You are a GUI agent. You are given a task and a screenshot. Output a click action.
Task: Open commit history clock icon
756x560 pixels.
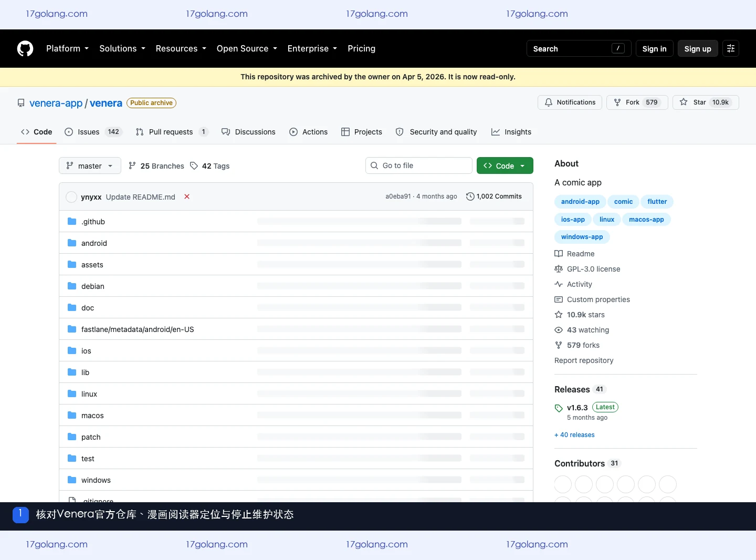point(470,196)
